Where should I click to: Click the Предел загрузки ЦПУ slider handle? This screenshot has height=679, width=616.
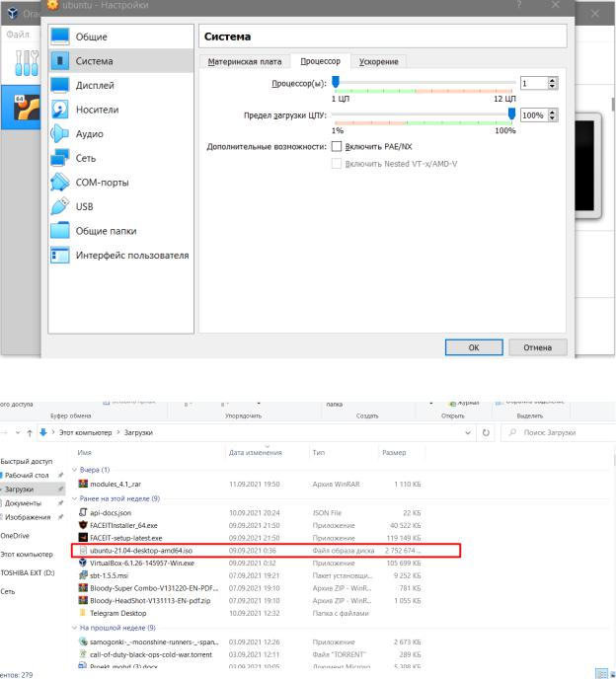click(511, 113)
